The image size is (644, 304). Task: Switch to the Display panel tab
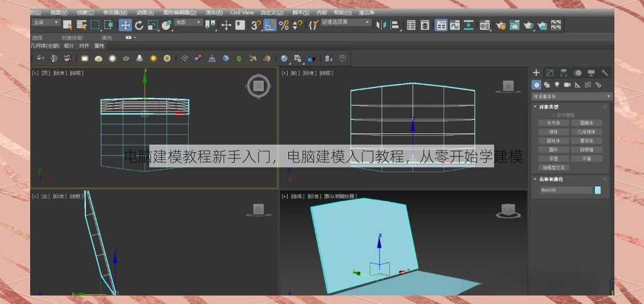pos(591,73)
